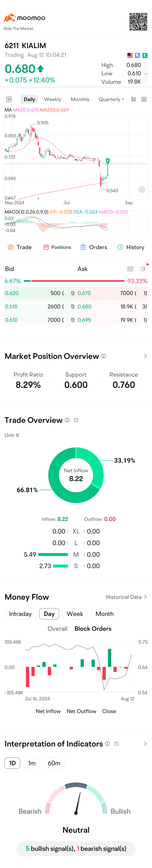
Task: Open the chart grid layout icon
Action: pos(144,99)
